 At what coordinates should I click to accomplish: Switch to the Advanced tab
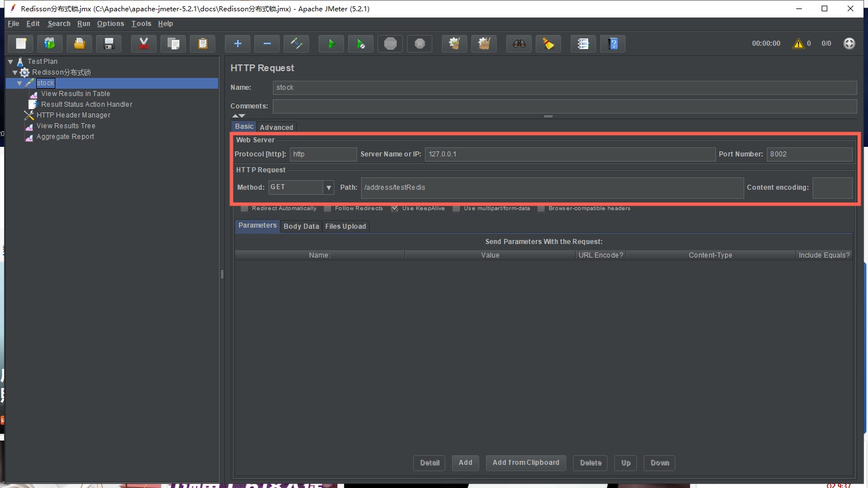coord(276,127)
